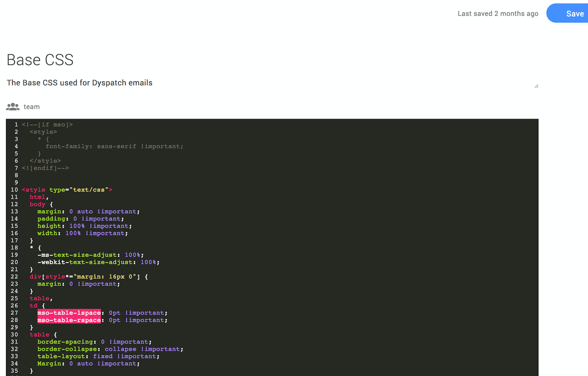Click the description text about Dyspatch emails

(x=79, y=83)
